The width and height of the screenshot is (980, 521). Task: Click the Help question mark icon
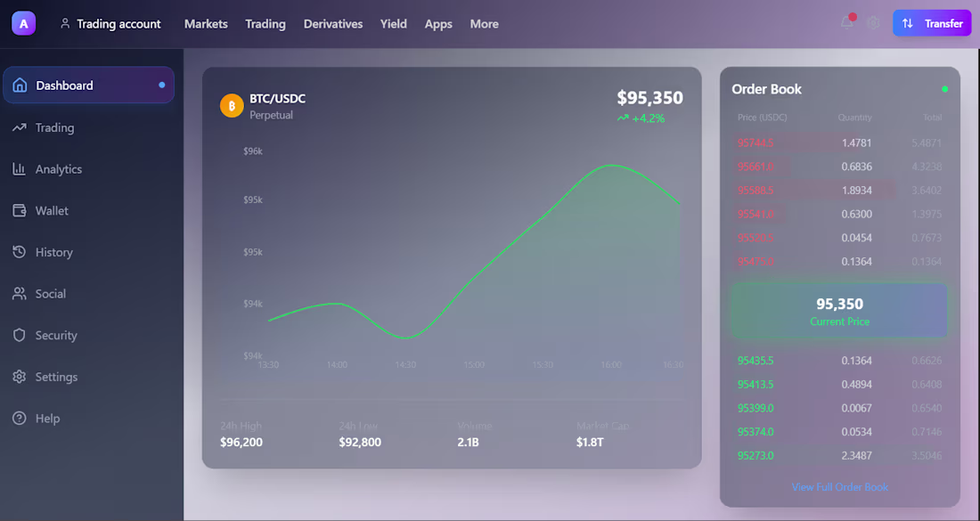coord(20,418)
